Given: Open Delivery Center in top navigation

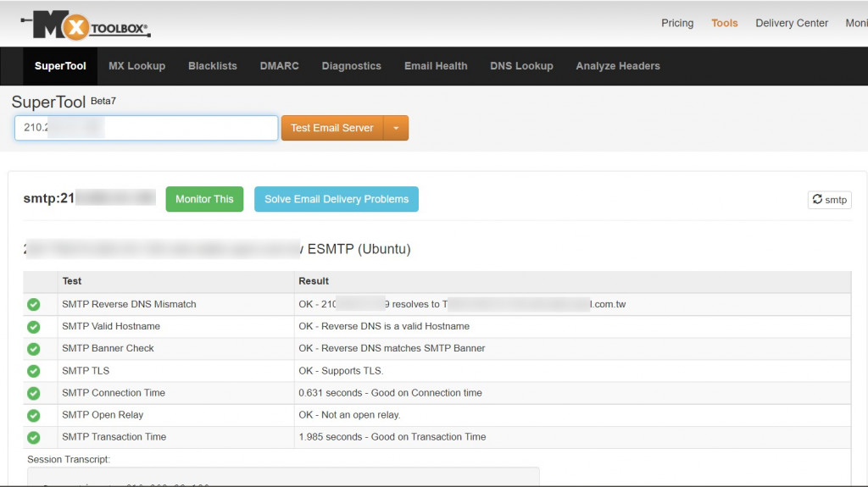Looking at the screenshot, I should (792, 23).
